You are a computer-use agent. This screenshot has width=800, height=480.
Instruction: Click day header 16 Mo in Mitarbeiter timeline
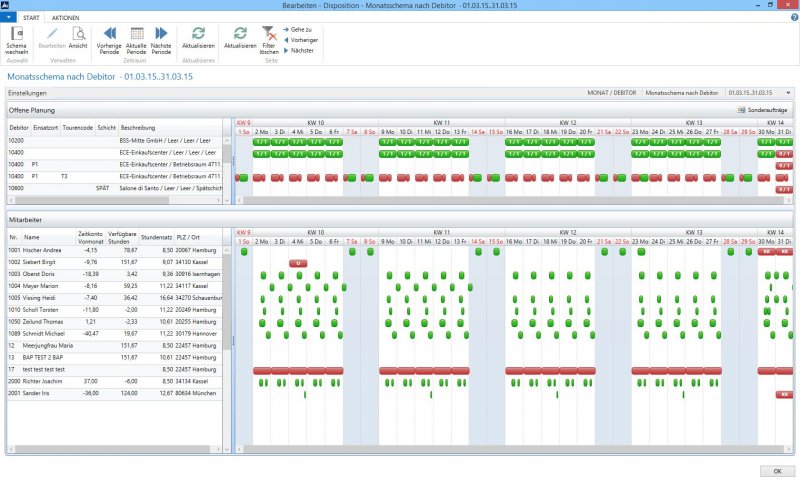point(514,241)
